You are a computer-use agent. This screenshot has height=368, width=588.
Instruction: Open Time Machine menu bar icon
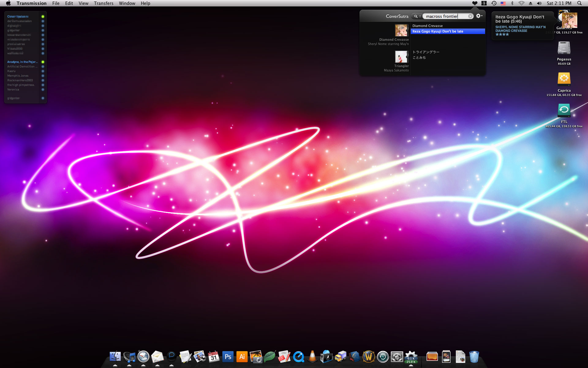pyautogui.click(x=494, y=3)
